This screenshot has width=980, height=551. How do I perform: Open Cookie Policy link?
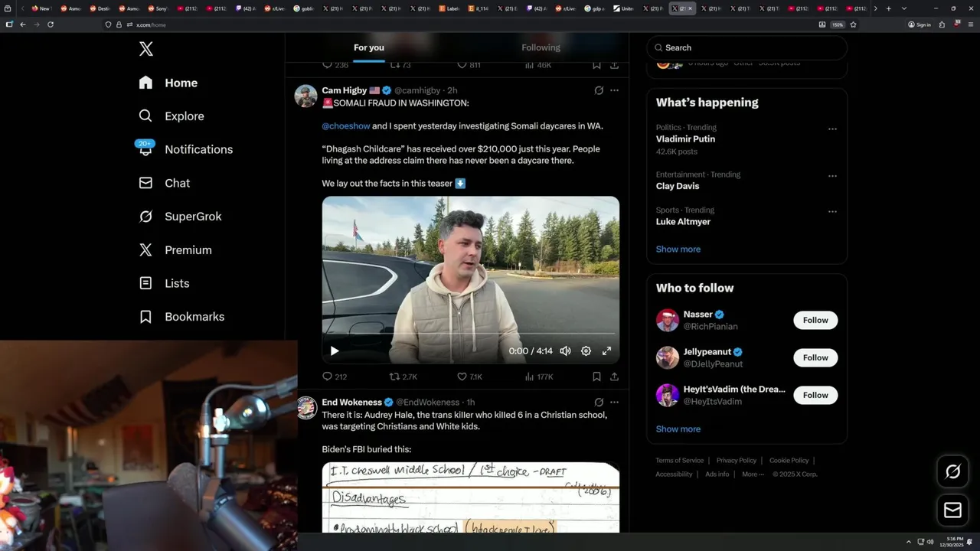coord(789,461)
